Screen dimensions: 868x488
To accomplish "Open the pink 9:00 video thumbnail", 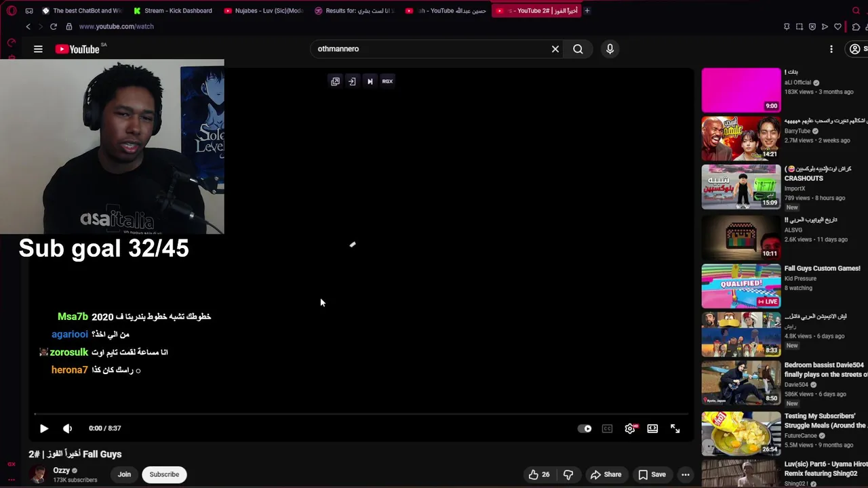I will [x=741, y=90].
